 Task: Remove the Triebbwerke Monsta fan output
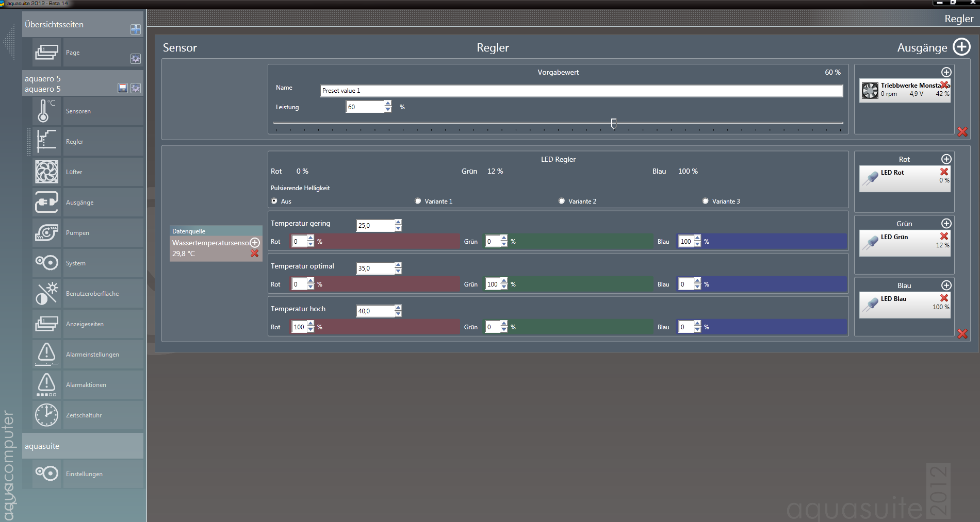944,85
